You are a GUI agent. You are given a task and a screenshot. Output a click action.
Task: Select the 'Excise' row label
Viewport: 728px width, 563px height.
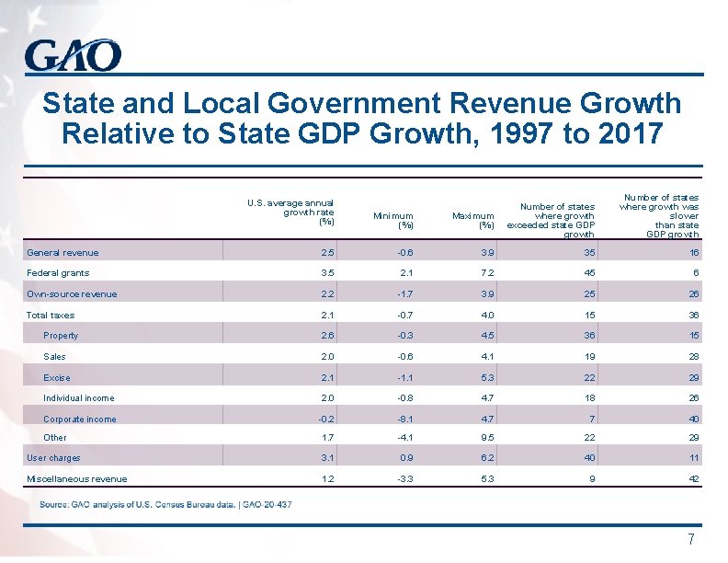[57, 378]
